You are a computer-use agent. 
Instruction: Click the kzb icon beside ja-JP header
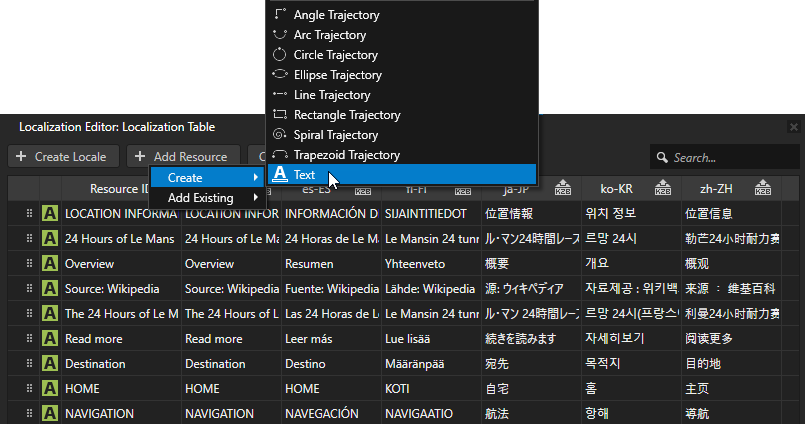[563, 188]
